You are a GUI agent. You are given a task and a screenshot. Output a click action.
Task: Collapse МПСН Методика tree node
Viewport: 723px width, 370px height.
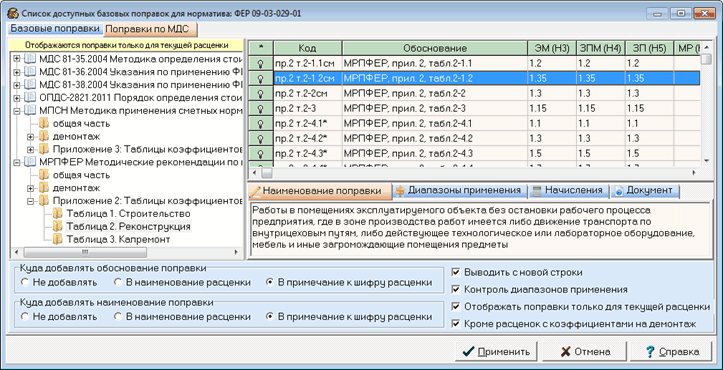click(17, 111)
